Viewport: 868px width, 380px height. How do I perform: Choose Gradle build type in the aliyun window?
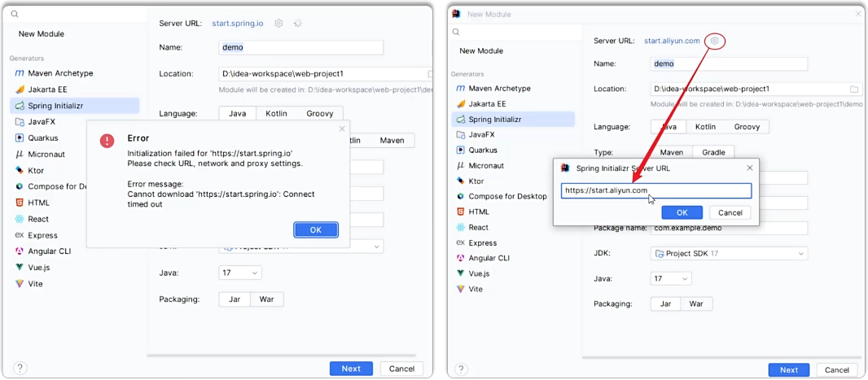713,152
